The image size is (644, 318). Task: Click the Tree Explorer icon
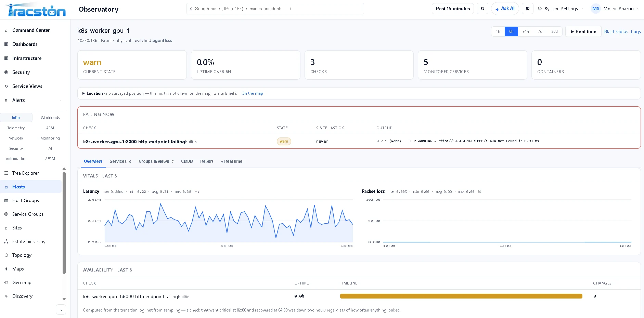point(6,173)
